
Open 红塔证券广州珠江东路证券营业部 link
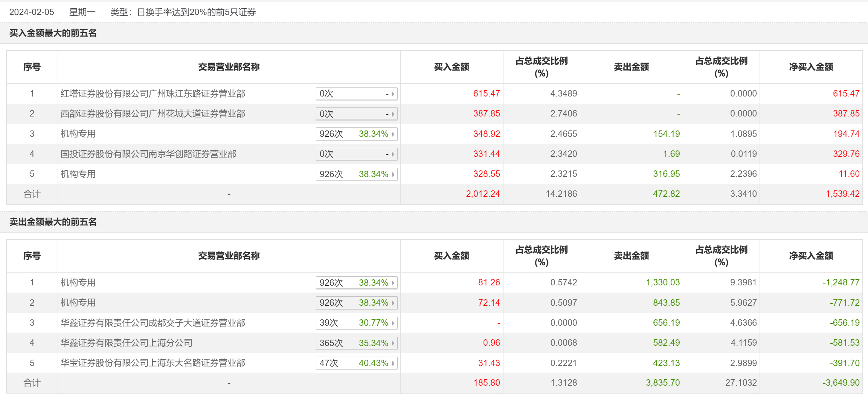tap(153, 94)
